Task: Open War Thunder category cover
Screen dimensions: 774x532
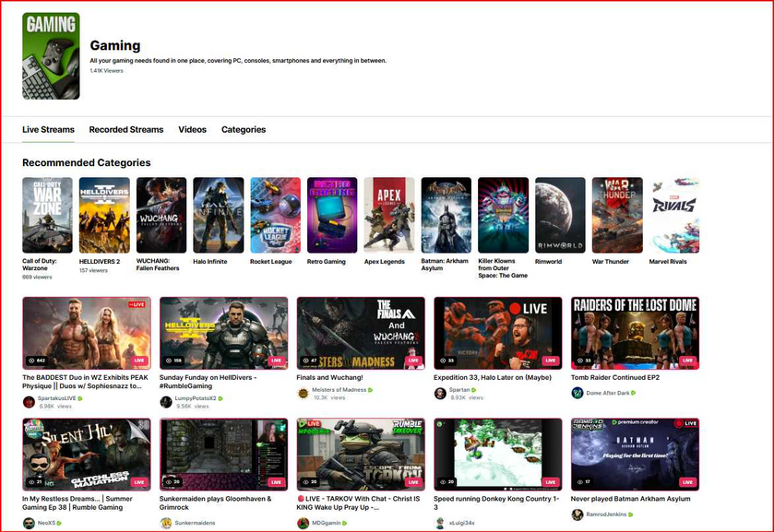Action: (x=617, y=215)
